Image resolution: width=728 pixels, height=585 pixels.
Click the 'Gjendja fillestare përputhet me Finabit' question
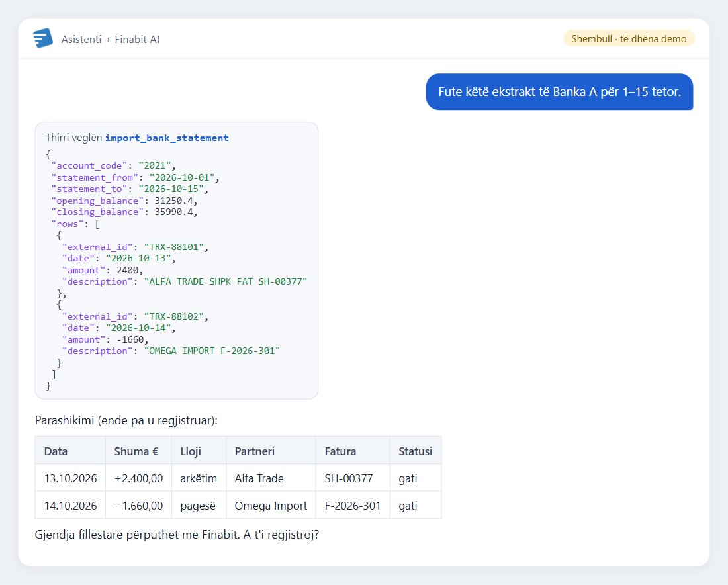pos(177,535)
